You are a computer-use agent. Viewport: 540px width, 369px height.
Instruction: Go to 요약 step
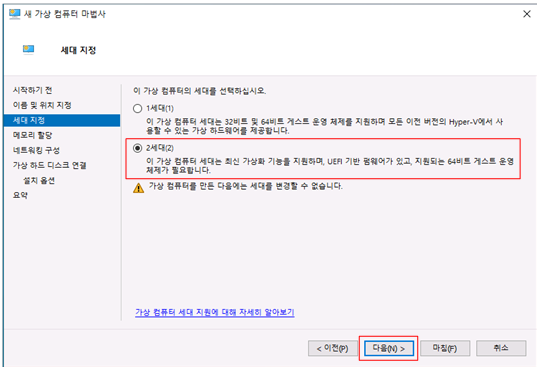20,195
